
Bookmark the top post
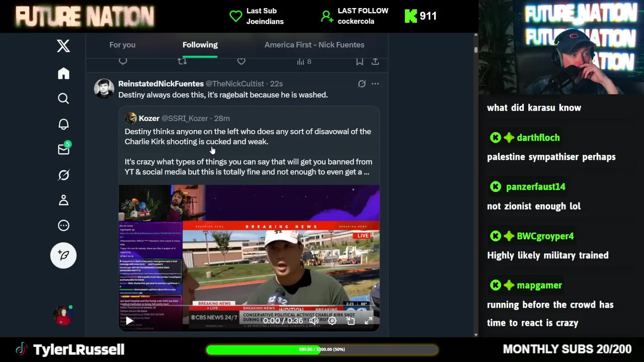pos(359,61)
